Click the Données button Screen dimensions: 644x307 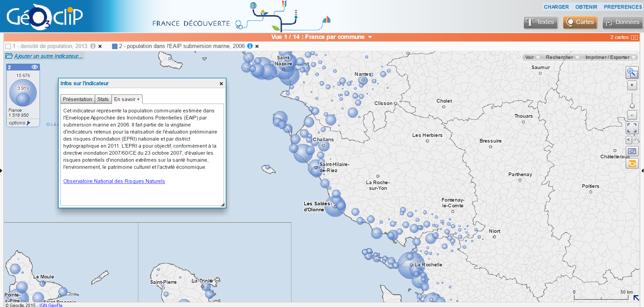pos(623,22)
